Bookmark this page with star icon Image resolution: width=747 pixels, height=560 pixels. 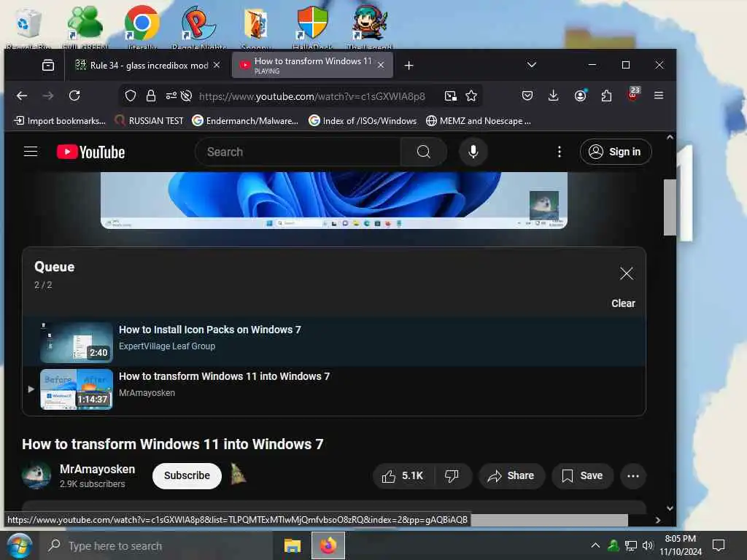click(x=471, y=96)
